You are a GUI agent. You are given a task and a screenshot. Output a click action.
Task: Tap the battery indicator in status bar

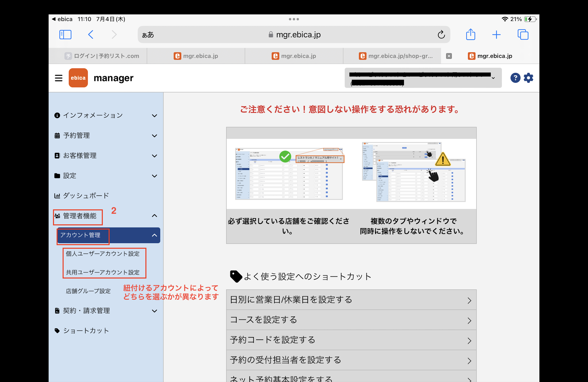click(530, 19)
